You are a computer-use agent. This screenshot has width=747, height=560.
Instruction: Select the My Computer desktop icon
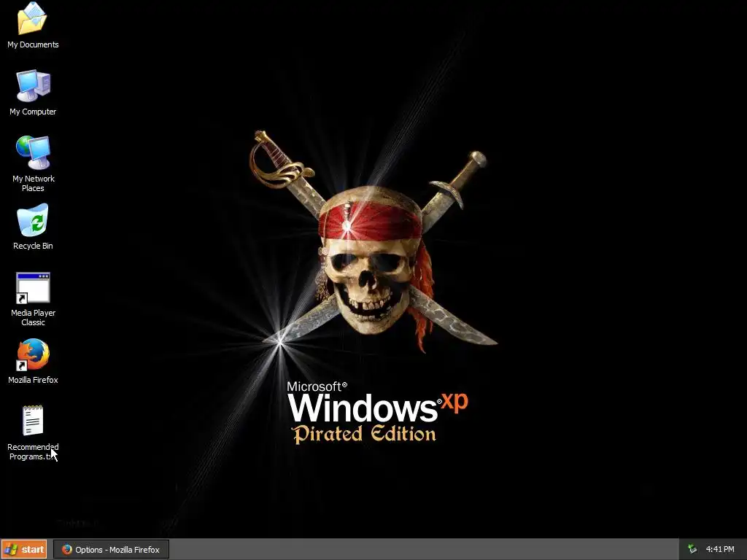[32, 86]
